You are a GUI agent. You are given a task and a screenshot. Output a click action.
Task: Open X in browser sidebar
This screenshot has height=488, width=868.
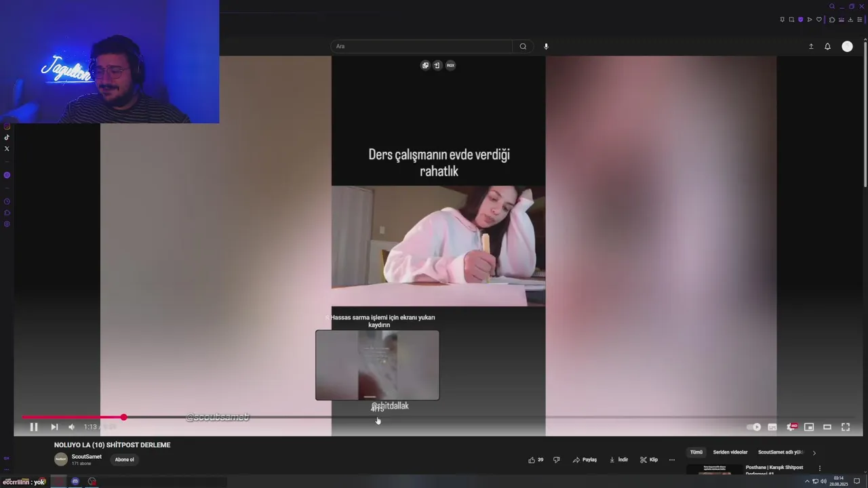pyautogui.click(x=7, y=148)
